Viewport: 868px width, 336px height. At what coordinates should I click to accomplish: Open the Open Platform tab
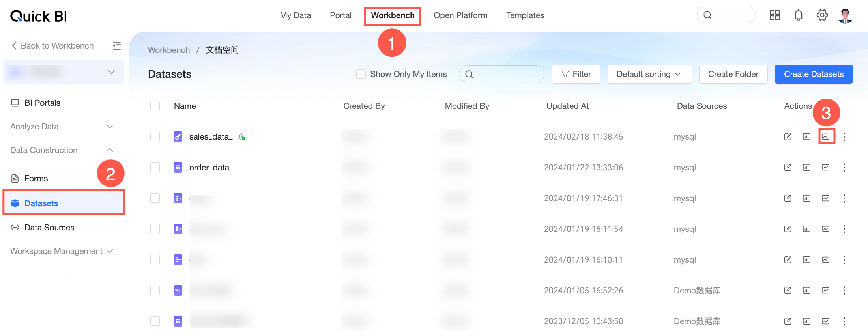point(460,15)
